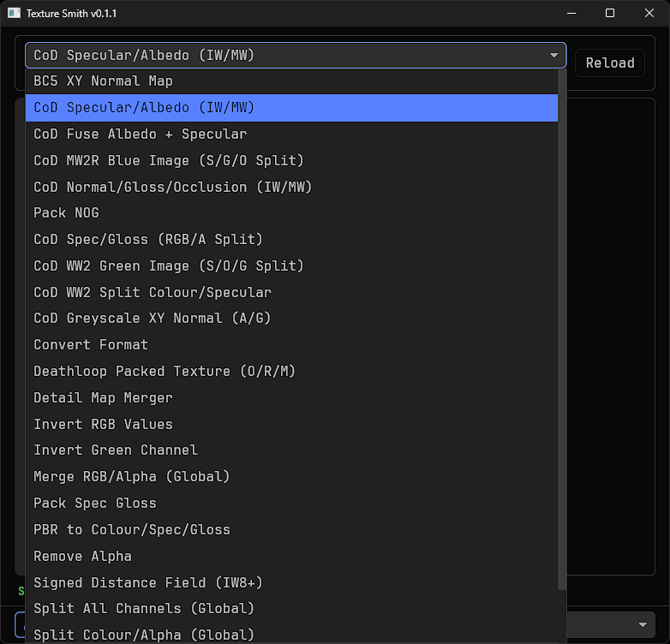Viewport: 670px width, 644px height.
Task: Click the dropdown arrow of the top combo box
Action: click(554, 56)
